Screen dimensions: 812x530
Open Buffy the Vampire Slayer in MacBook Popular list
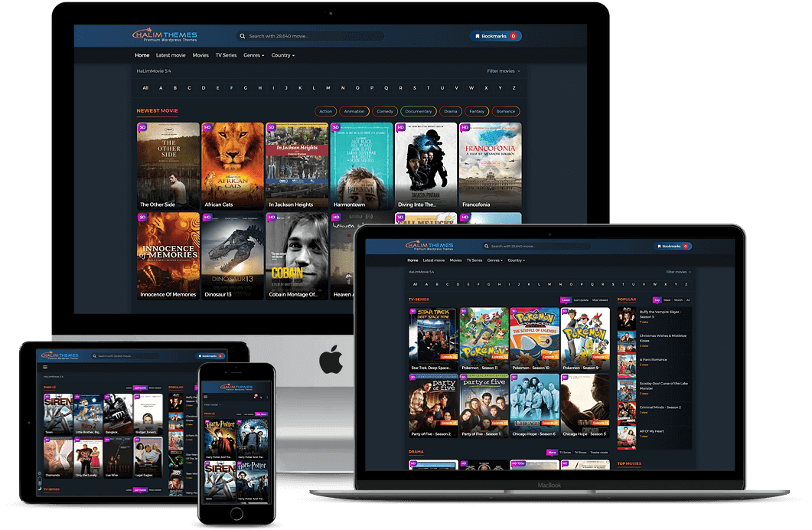click(654, 317)
